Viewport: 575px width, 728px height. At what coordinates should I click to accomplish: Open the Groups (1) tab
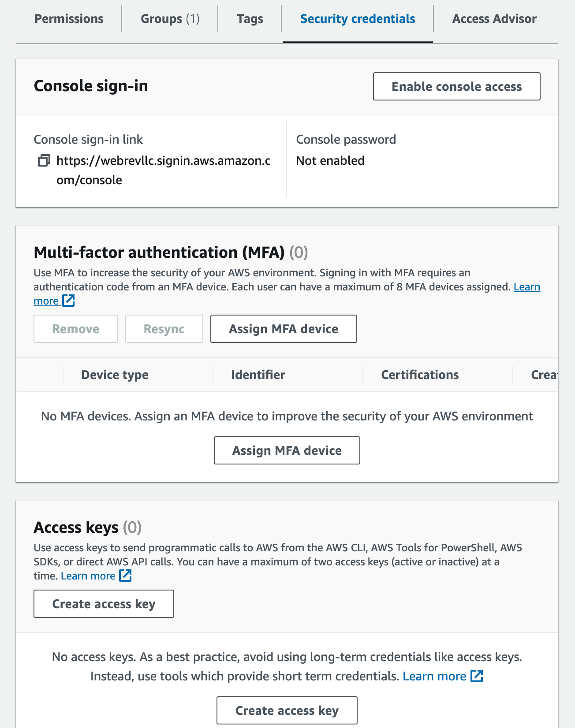[x=170, y=19]
